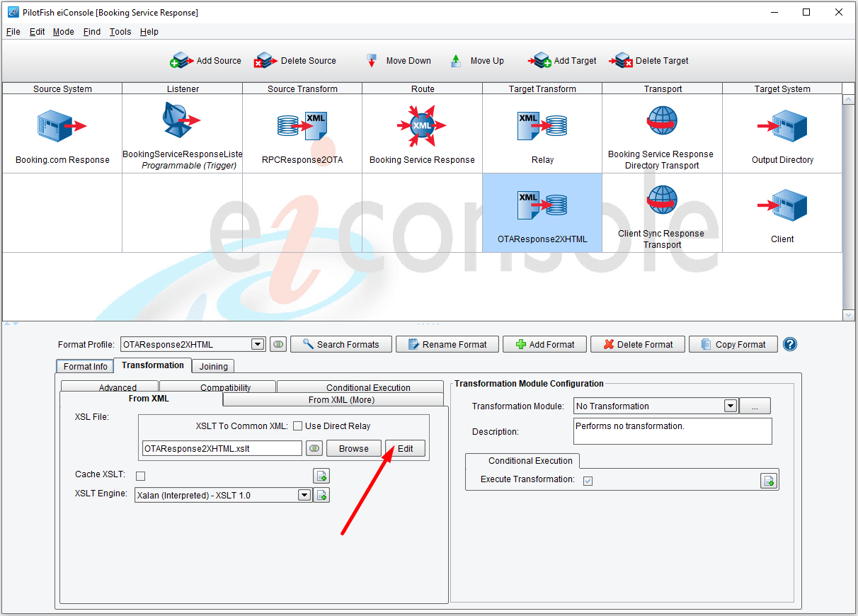Switch to the Format Info tab
858x616 pixels.
click(86, 366)
